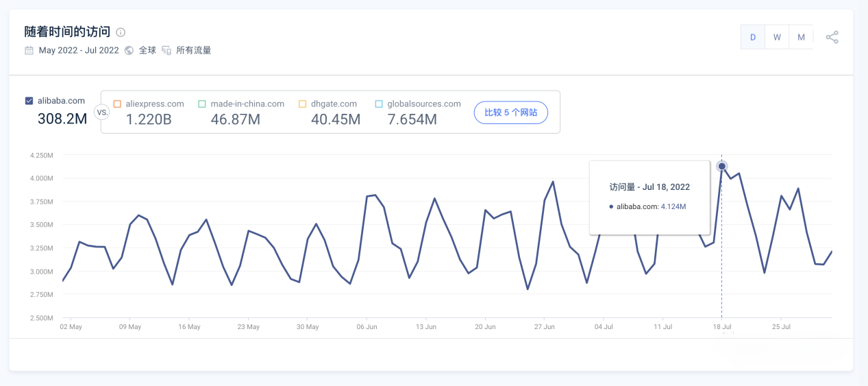Uncheck the alibaba.com checkbox
868x386 pixels.
(x=29, y=101)
